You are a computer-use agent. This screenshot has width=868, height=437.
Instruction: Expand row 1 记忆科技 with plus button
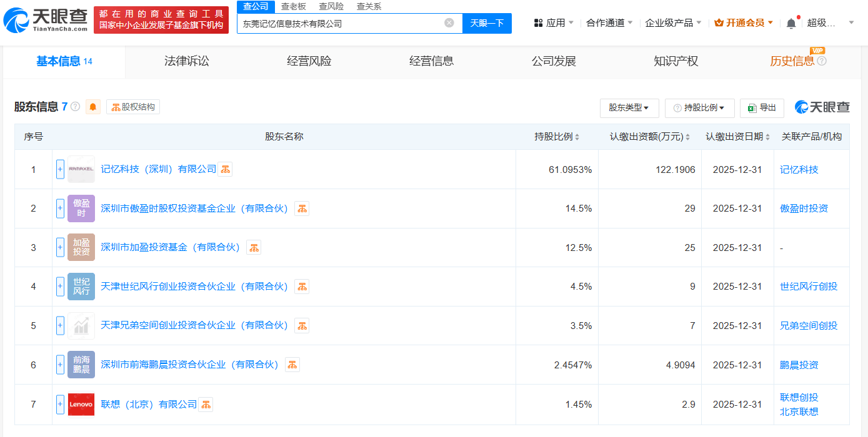click(60, 169)
